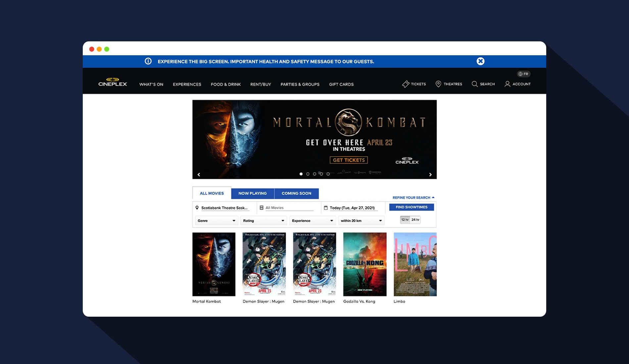Click the health and safety message text
Image resolution: width=629 pixels, height=364 pixels.
[266, 62]
